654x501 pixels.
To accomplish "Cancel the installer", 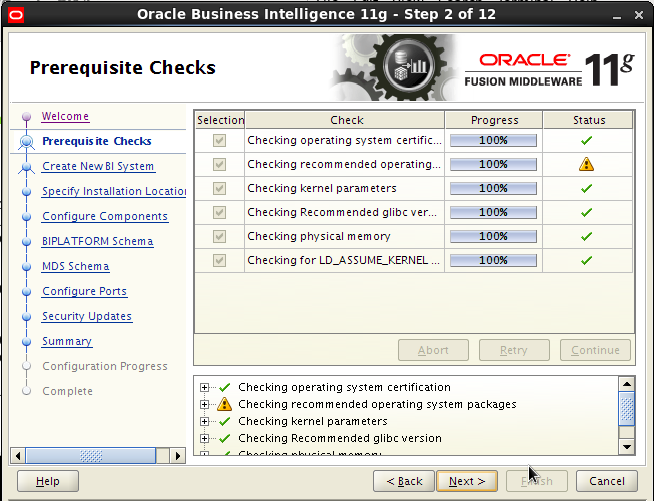I will [x=607, y=481].
